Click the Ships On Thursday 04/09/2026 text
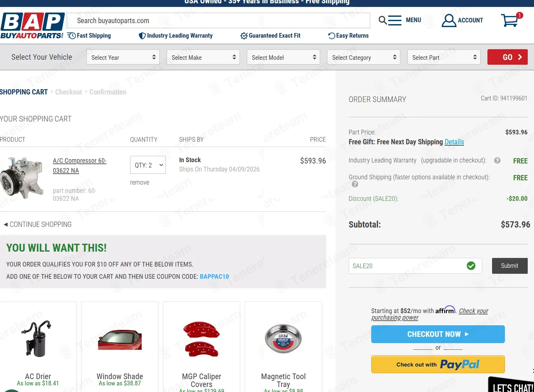Viewport: 534px width, 392px height. click(x=219, y=169)
